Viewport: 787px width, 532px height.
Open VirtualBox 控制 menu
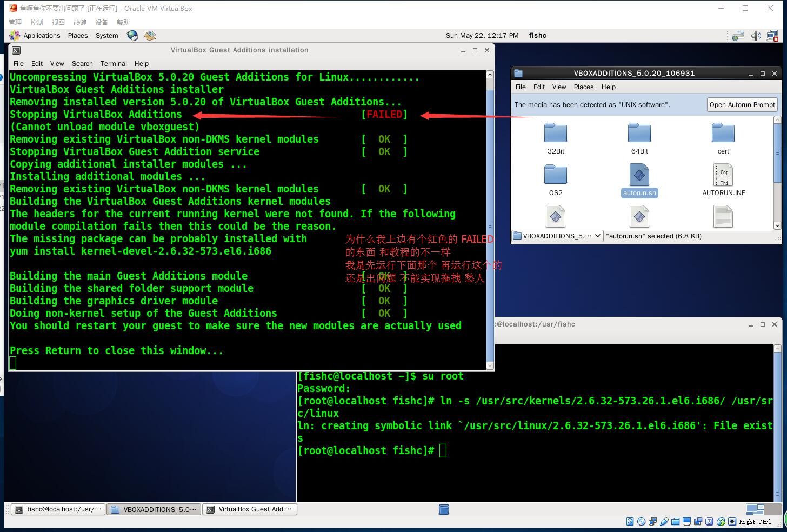point(37,22)
